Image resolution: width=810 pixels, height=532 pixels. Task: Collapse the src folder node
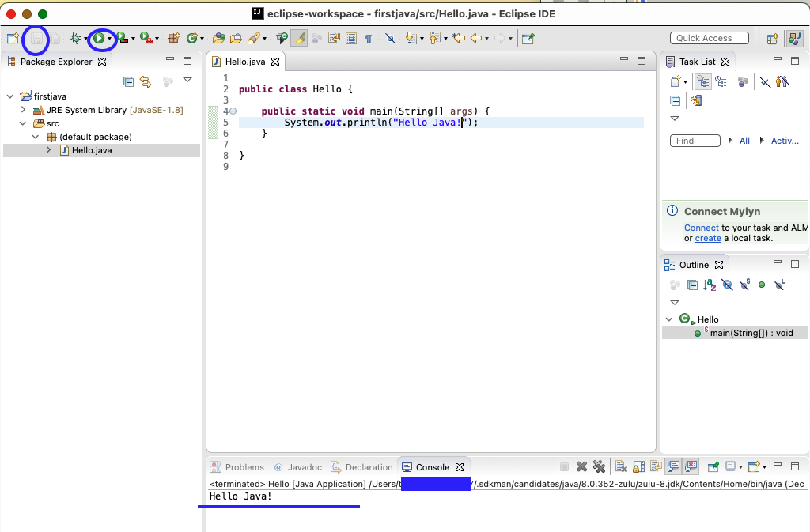pyautogui.click(x=23, y=123)
